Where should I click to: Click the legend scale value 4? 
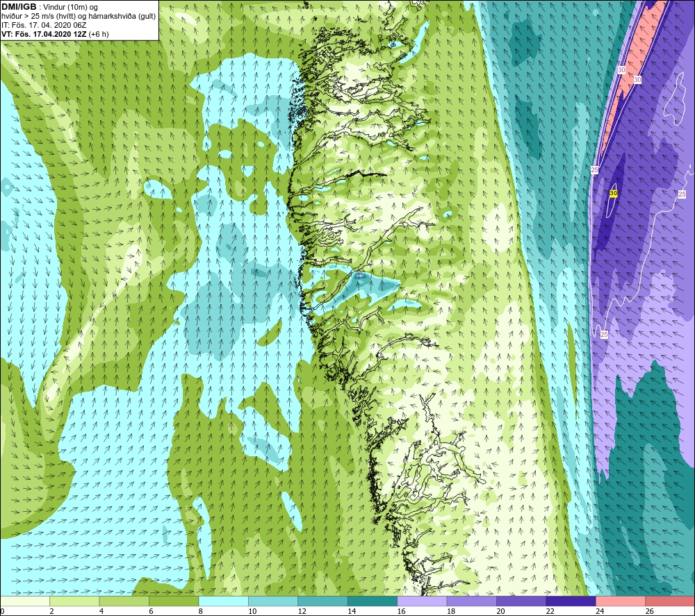pos(101,612)
